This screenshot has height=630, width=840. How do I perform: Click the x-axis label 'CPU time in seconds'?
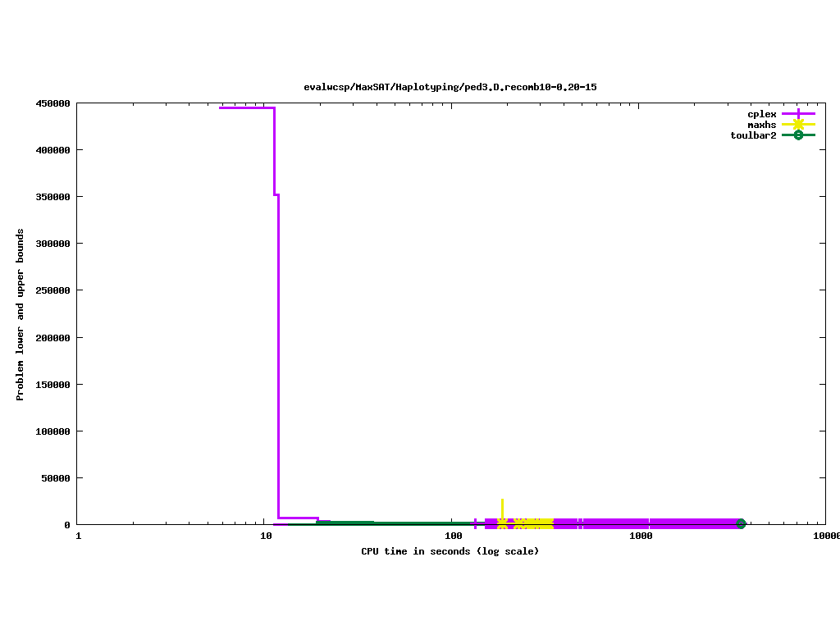click(450, 551)
